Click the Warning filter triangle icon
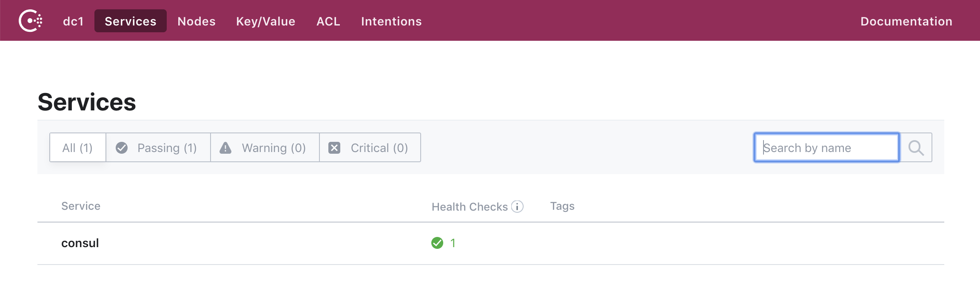Image resolution: width=980 pixels, height=293 pixels. pyautogui.click(x=225, y=148)
